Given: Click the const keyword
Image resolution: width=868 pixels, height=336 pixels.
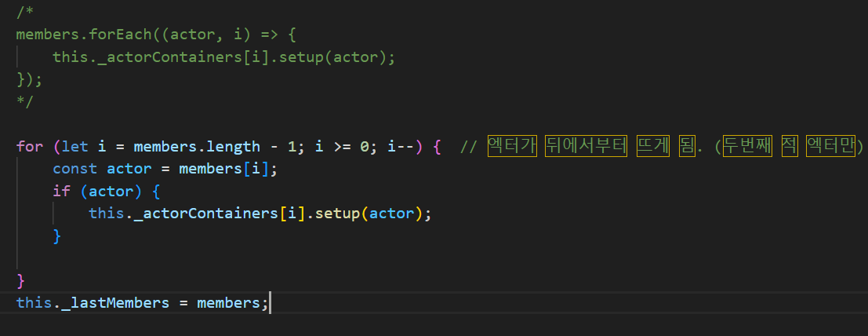Looking at the screenshot, I should 74,169.
